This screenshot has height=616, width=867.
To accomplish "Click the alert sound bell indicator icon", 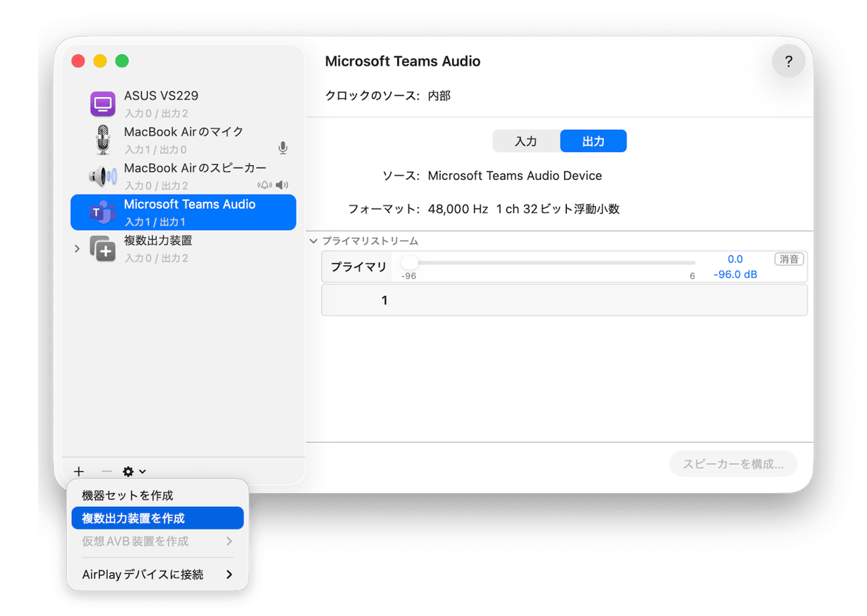I will point(265,185).
